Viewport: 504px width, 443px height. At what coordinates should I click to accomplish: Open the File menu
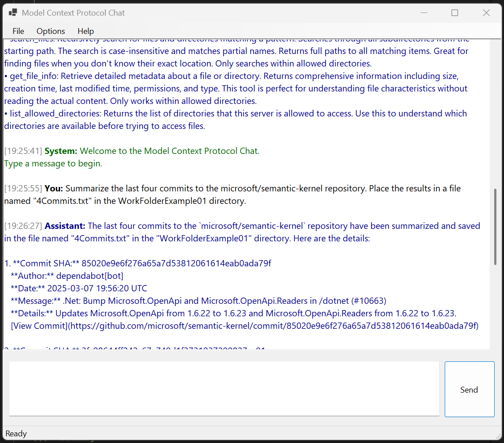18,31
